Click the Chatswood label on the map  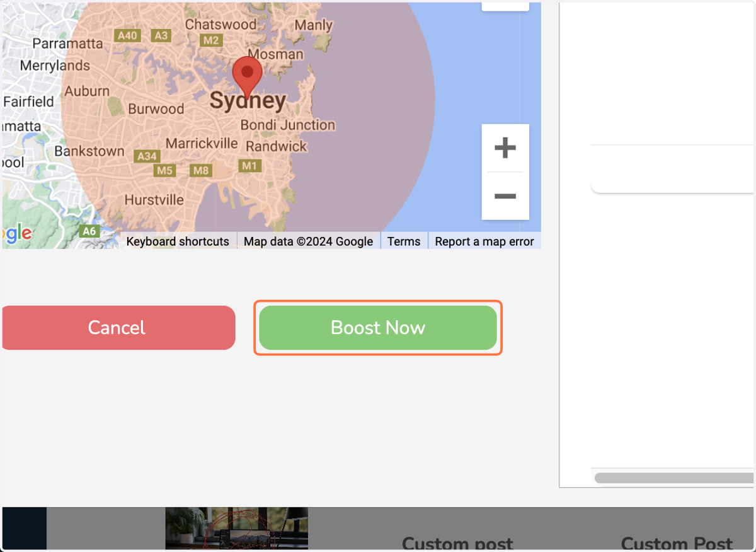(220, 25)
